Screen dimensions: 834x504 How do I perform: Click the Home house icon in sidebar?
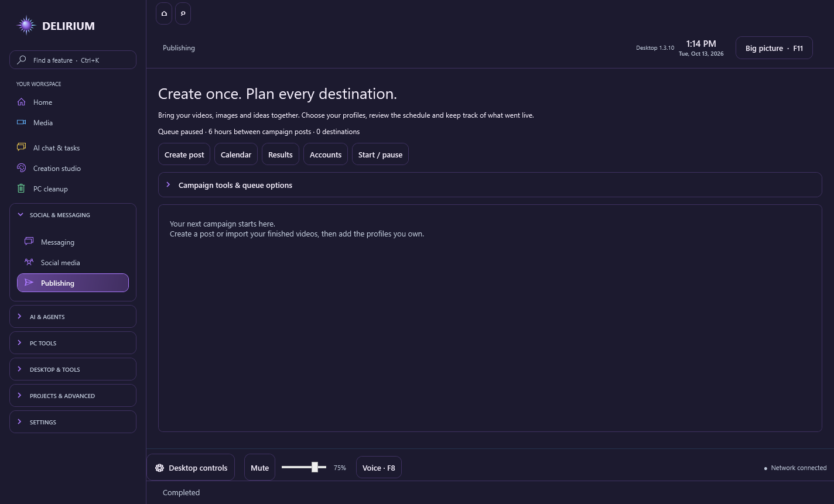click(22, 102)
